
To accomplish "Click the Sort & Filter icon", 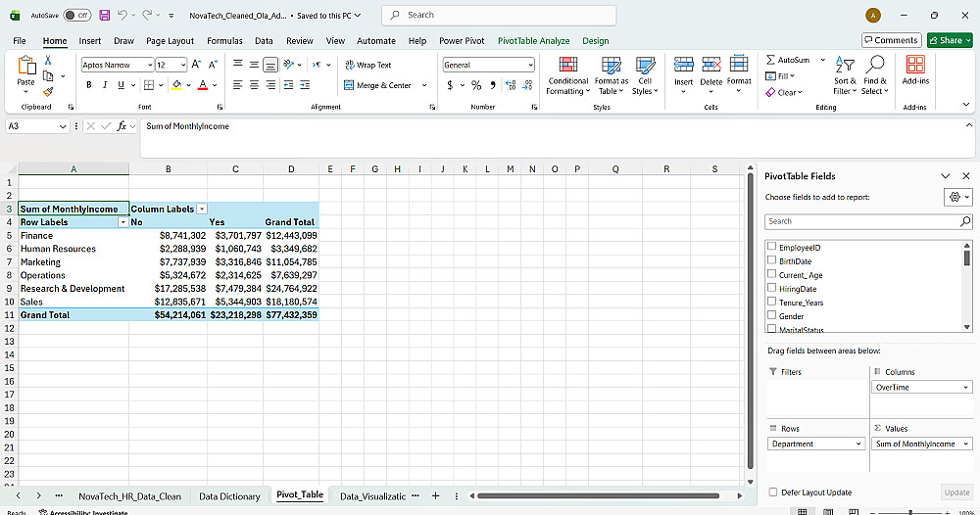I will pos(845,65).
